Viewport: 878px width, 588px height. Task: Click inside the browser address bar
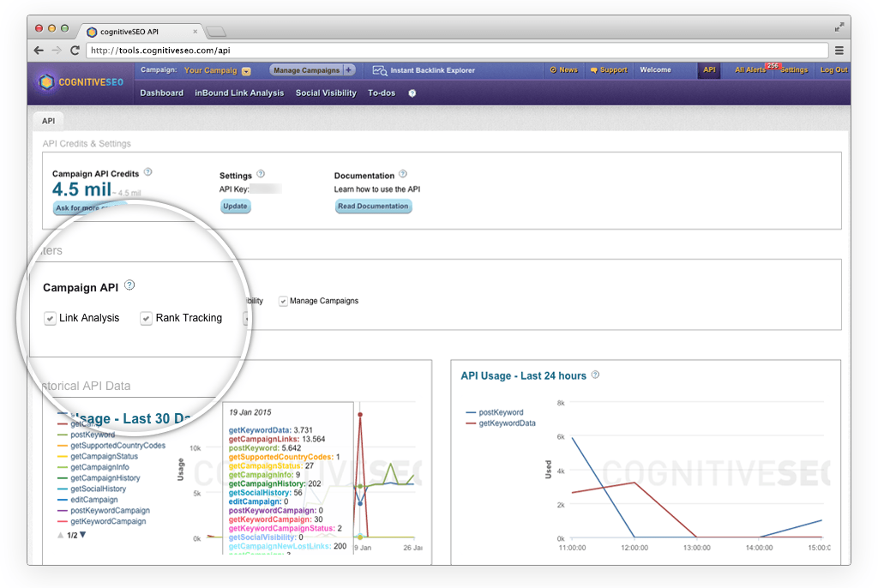point(429,50)
